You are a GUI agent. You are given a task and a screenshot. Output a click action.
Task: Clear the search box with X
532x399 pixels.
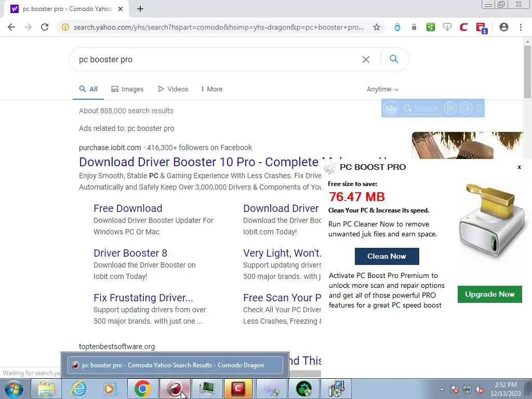coord(366,59)
